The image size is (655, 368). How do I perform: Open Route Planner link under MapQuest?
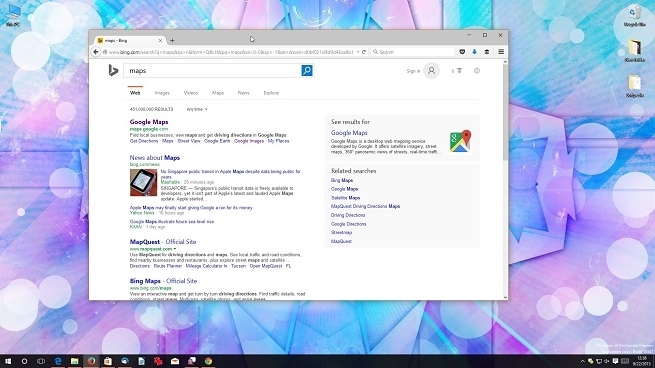168,266
